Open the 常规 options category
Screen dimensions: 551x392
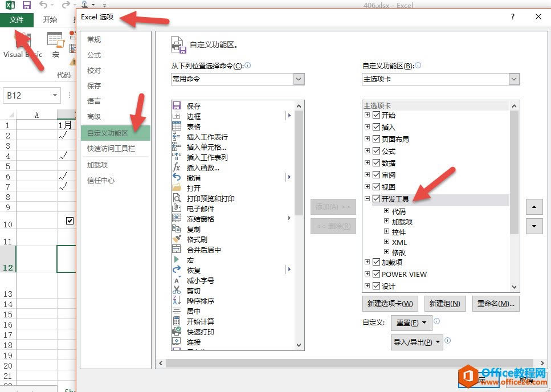click(115, 40)
